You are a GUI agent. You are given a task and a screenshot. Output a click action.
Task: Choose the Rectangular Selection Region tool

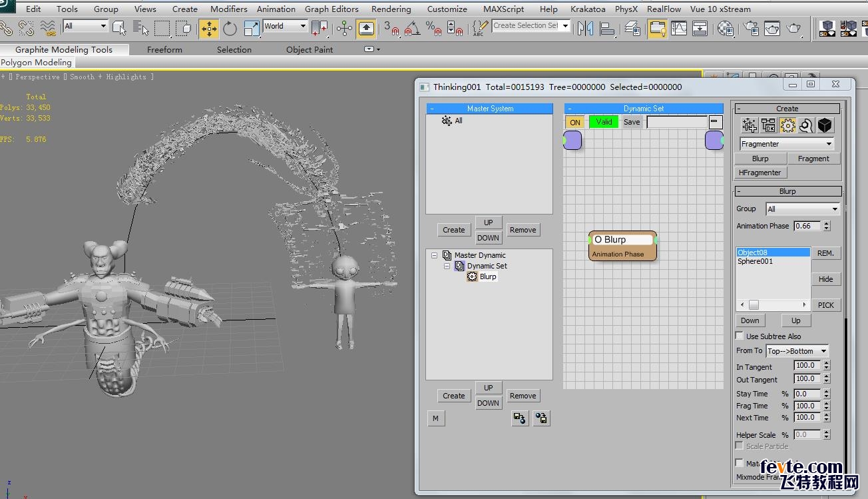[x=162, y=28]
